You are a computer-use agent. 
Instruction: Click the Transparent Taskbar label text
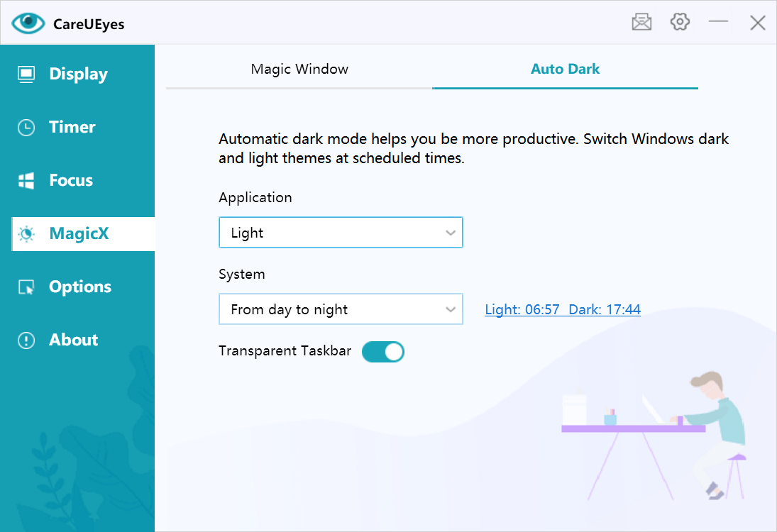(x=285, y=351)
